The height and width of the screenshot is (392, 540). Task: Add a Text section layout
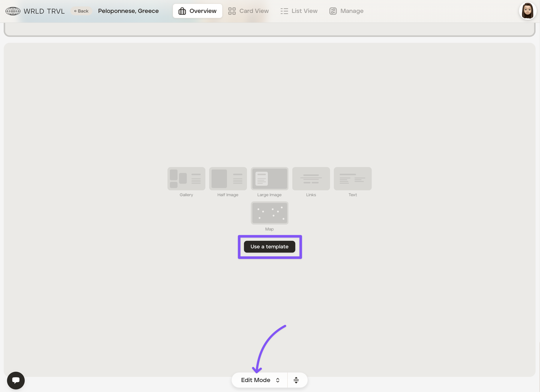353,178
